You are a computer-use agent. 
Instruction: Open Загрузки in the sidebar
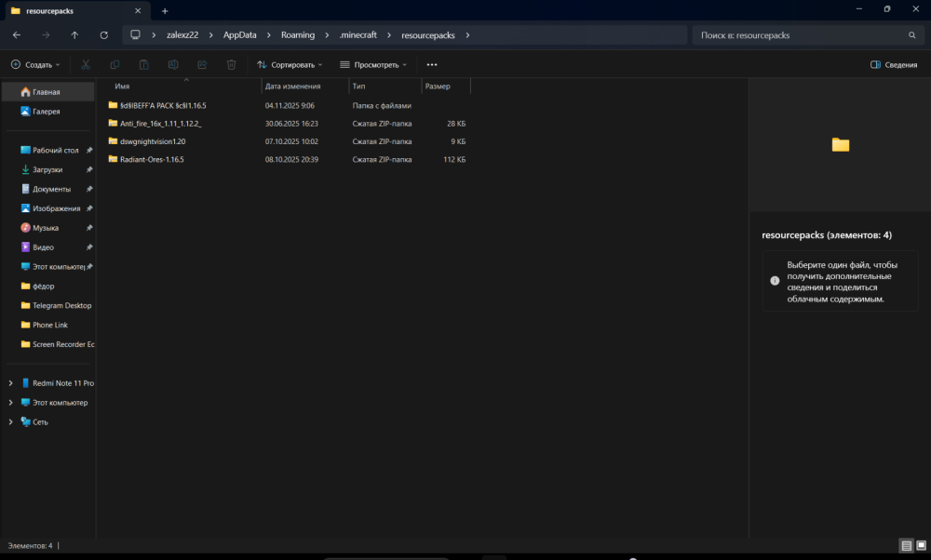(x=47, y=169)
